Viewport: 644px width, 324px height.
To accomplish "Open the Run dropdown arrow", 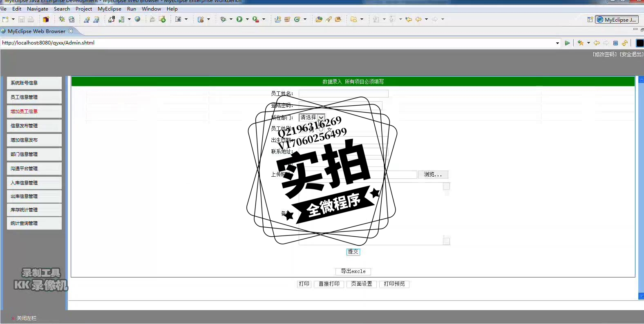I will click(247, 19).
